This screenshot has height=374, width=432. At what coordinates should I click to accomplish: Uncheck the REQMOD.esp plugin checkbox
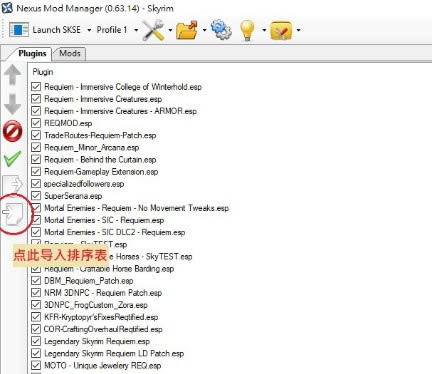(x=36, y=123)
